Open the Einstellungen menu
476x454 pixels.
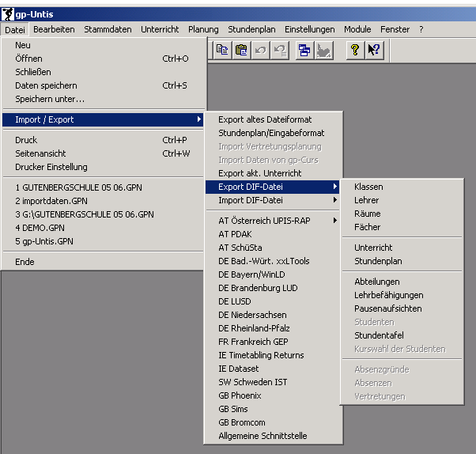click(x=310, y=29)
